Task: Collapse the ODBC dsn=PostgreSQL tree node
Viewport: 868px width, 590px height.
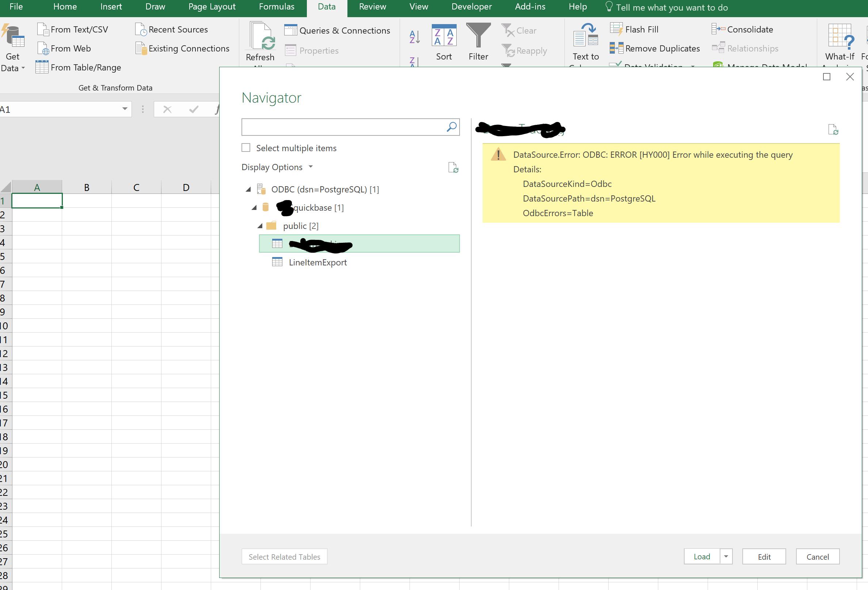Action: click(x=248, y=189)
